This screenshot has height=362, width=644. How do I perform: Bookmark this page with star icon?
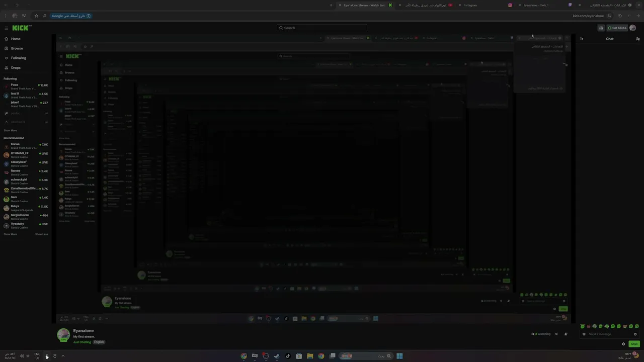point(36,16)
